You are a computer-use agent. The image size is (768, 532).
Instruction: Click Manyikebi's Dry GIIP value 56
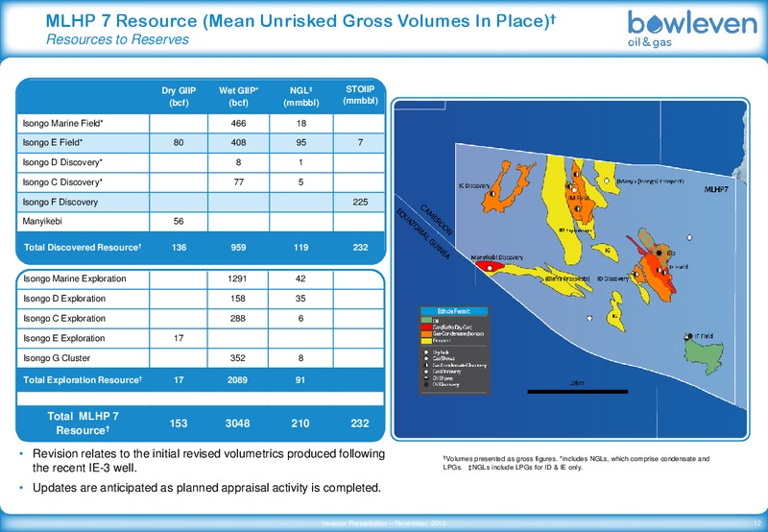(x=179, y=222)
